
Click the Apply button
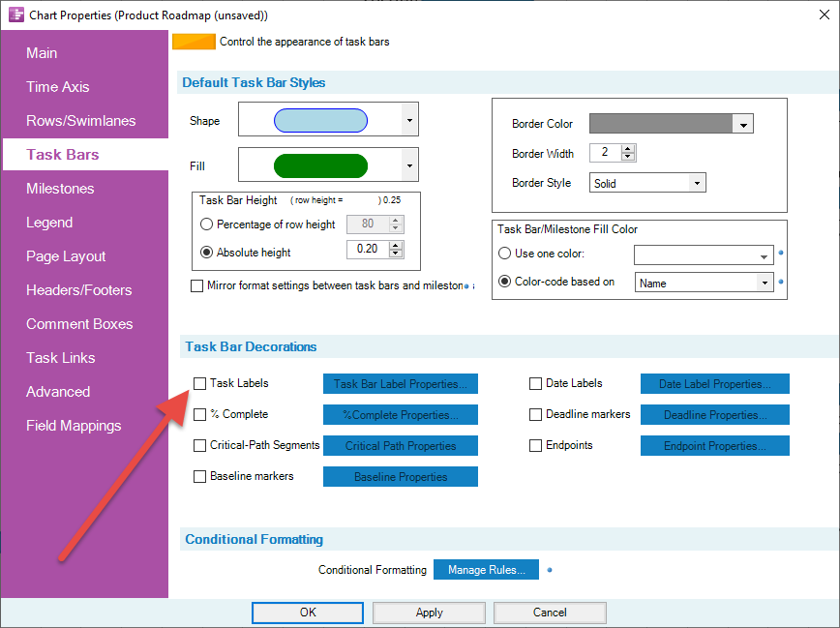(429, 613)
